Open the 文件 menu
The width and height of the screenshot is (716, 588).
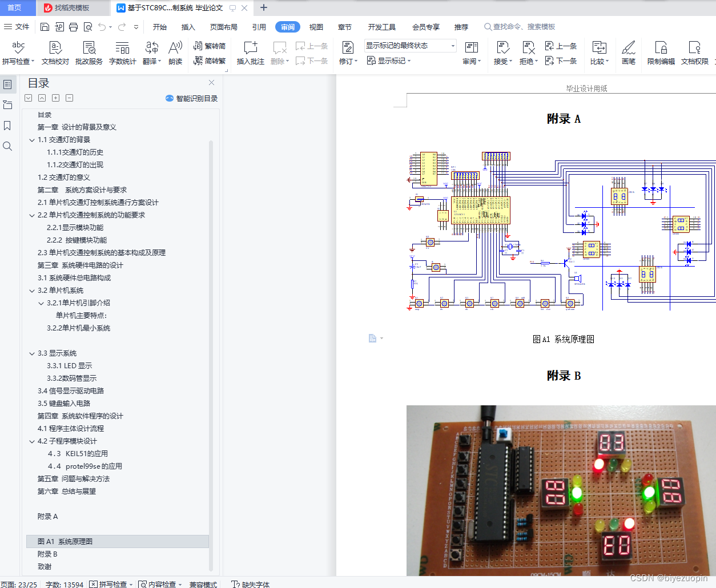pos(17,27)
